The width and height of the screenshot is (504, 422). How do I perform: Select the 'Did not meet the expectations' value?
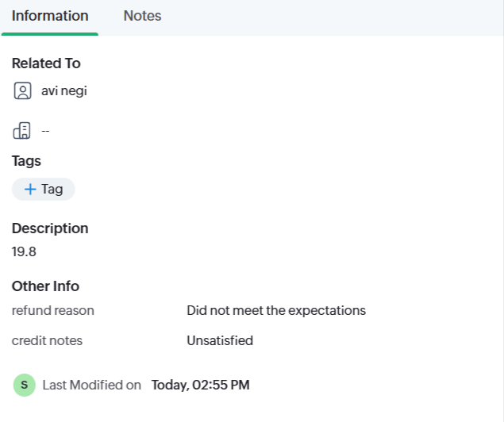(276, 311)
